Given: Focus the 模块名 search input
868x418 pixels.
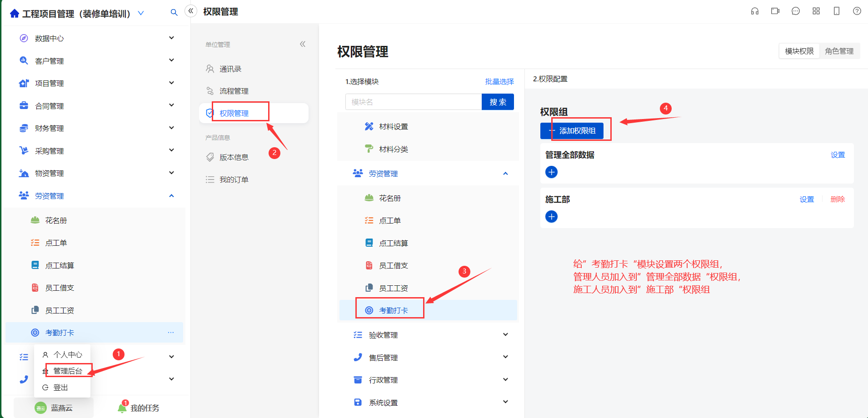Looking at the screenshot, I should click(x=414, y=102).
